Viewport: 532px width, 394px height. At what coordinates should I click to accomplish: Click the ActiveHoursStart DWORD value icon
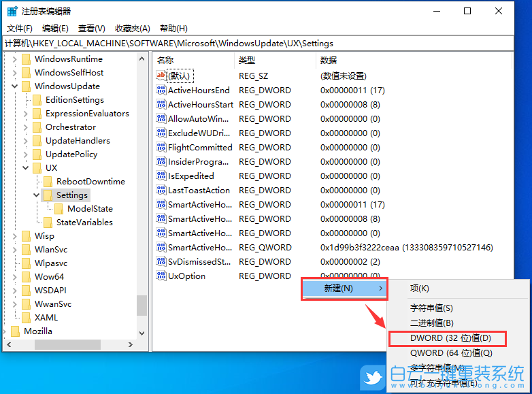161,104
